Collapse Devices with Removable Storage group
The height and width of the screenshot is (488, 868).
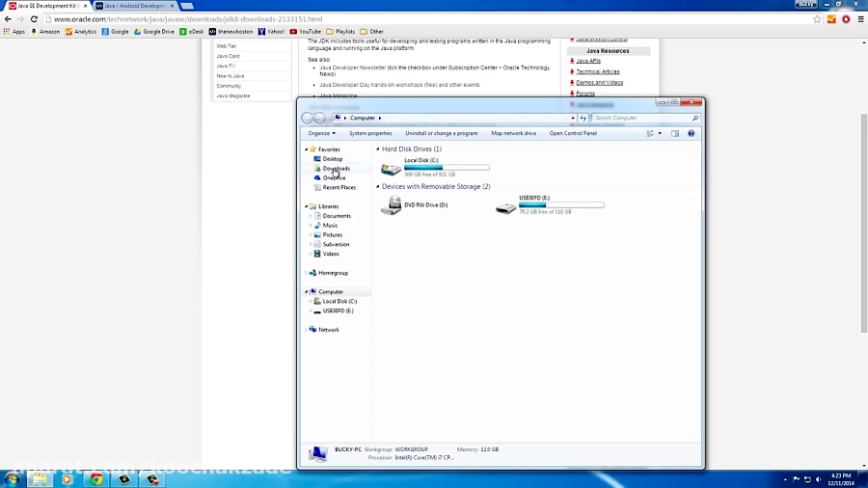point(378,187)
